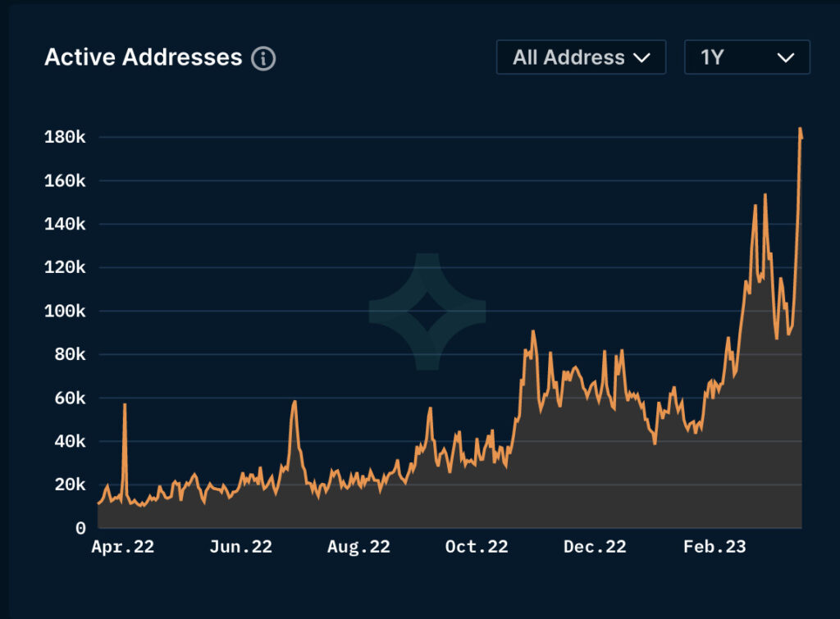Viewport: 840px width, 619px height.
Task: Click the info icon beside Active Addresses
Action: tap(263, 58)
